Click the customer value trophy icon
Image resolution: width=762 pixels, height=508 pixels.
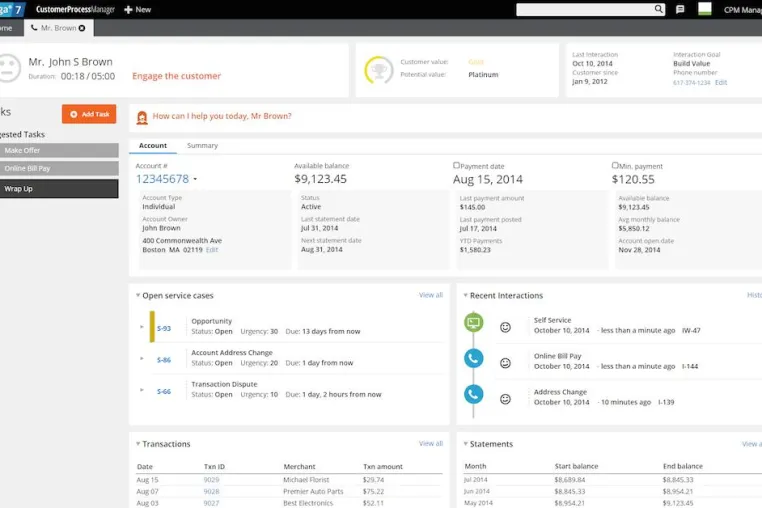point(379,70)
